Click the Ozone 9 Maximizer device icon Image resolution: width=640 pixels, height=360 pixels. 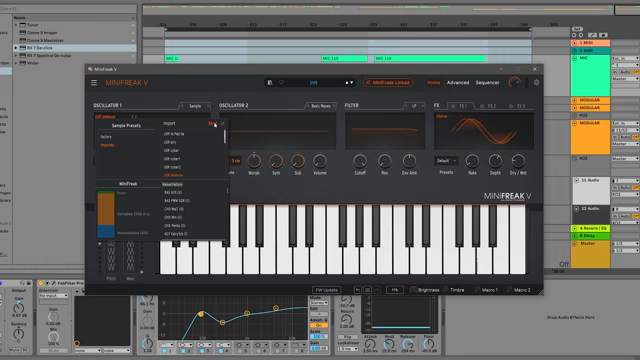pos(23,40)
